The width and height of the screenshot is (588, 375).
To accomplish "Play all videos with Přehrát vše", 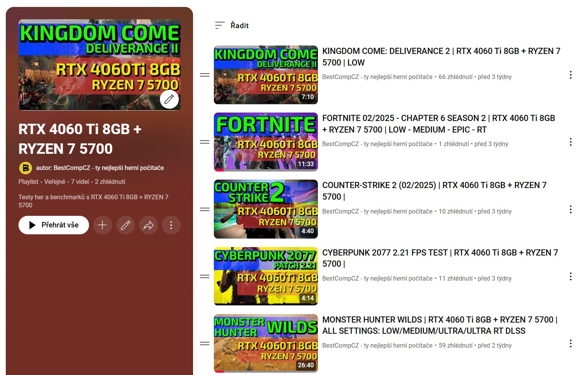I will tap(54, 225).
